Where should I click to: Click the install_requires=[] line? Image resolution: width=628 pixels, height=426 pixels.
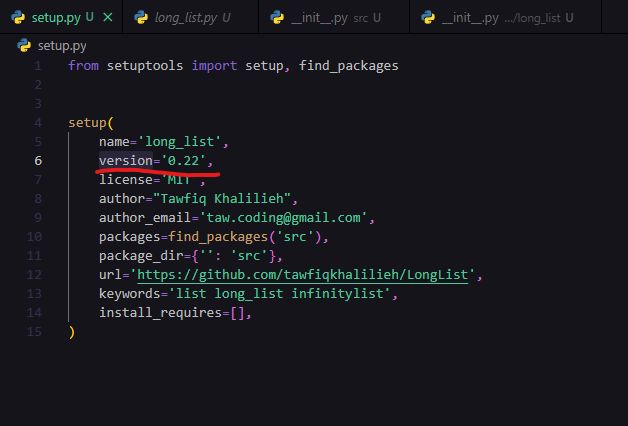point(175,313)
